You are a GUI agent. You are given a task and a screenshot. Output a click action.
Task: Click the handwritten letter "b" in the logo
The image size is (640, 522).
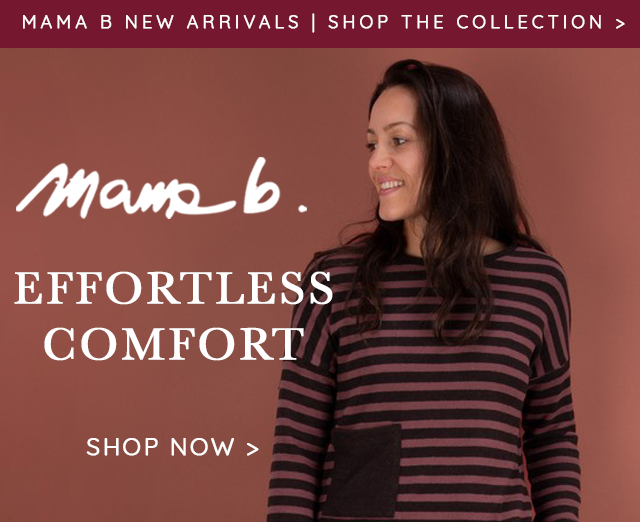261,186
